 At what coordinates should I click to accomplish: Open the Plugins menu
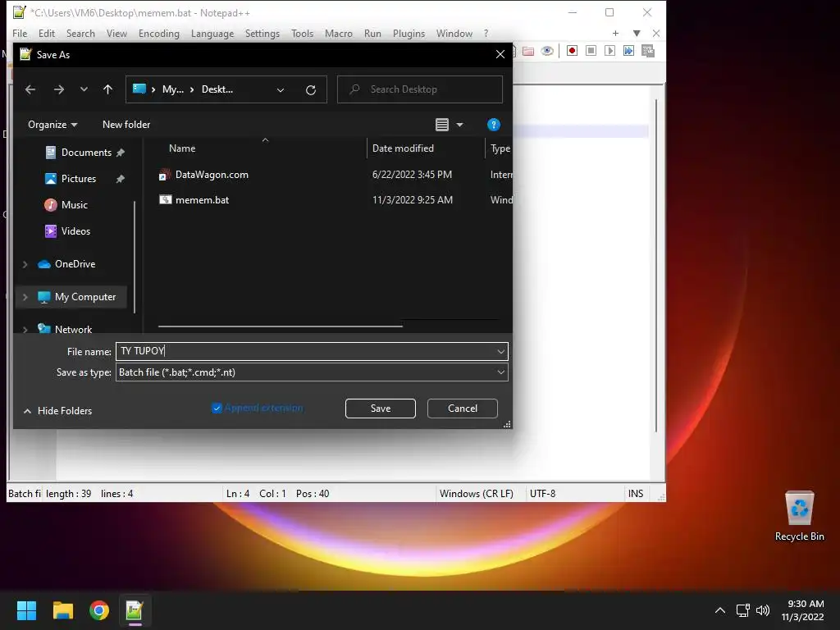point(409,33)
